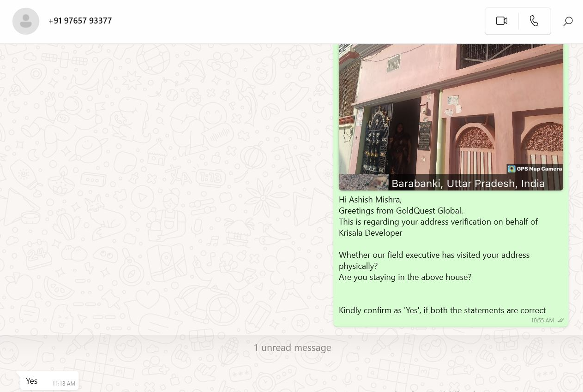Viewport: 583px width, 392px height.
Task: Select the 'Greetings from GoldQuest Global.' line
Action: [x=401, y=211]
